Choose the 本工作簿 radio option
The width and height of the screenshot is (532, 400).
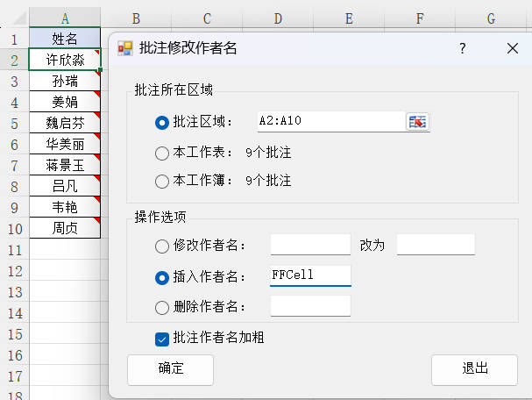click(x=162, y=182)
